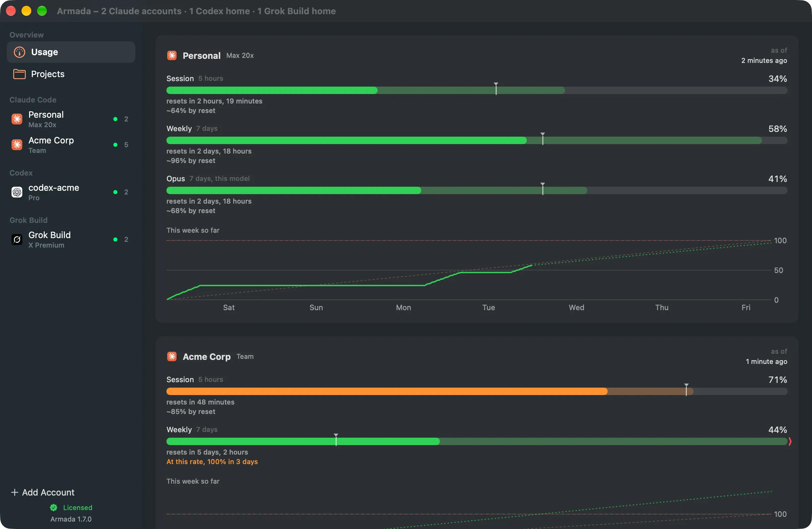The height and width of the screenshot is (529, 812).
Task: Click the green status dot for codex-acme
Action: pyautogui.click(x=115, y=192)
